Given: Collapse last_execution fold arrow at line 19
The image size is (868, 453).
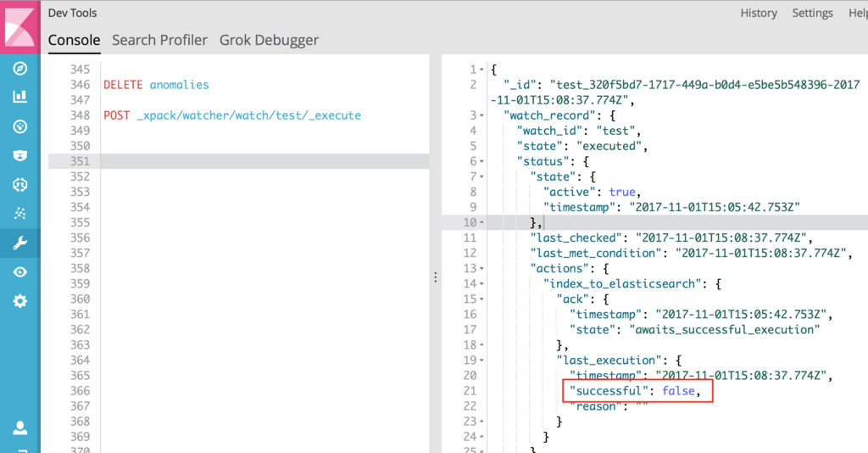Looking at the screenshot, I should [481, 361].
